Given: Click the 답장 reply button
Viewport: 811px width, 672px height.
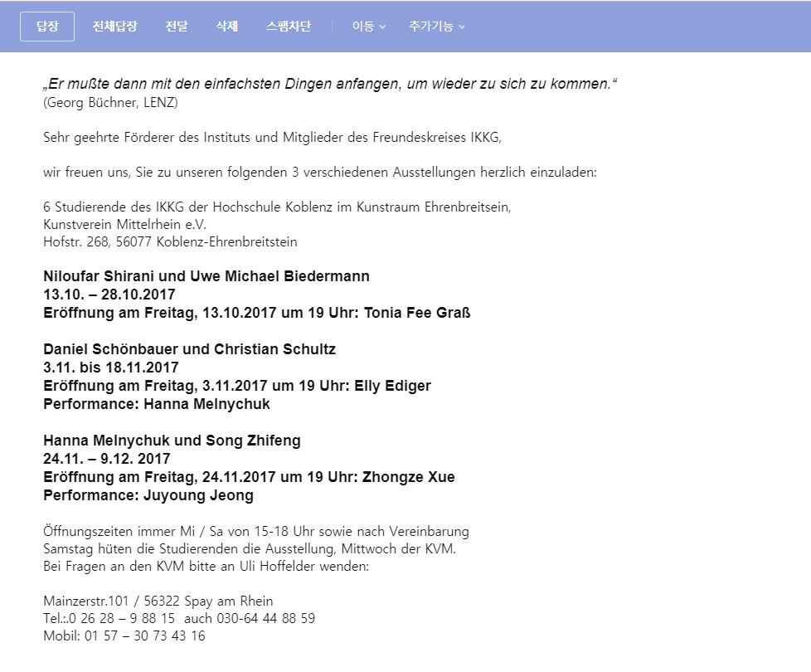Looking at the screenshot, I should (47, 27).
